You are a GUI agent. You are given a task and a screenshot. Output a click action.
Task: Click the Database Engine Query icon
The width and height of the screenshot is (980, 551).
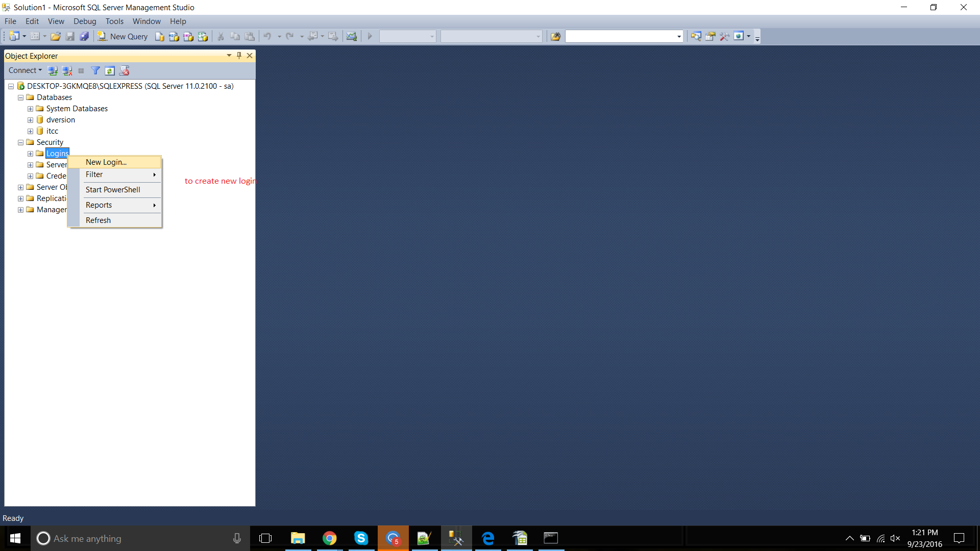(160, 36)
